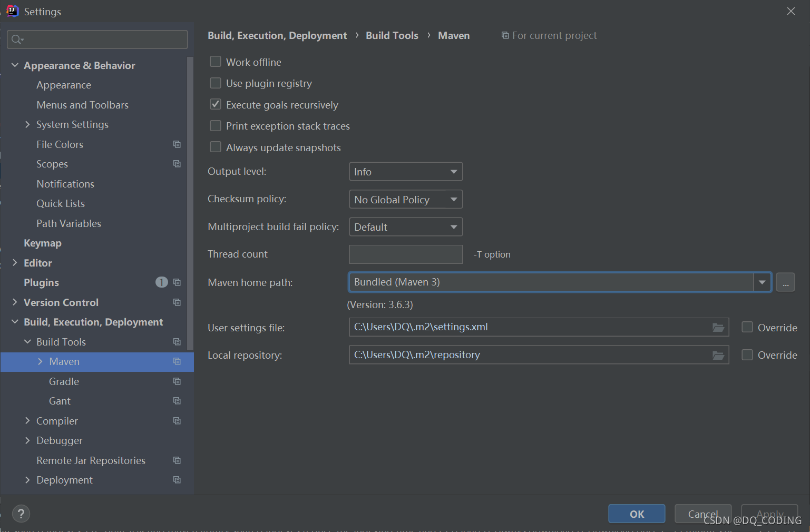The height and width of the screenshot is (532, 810).
Task: Click project-level icon beside Deployment
Action: 177,480
